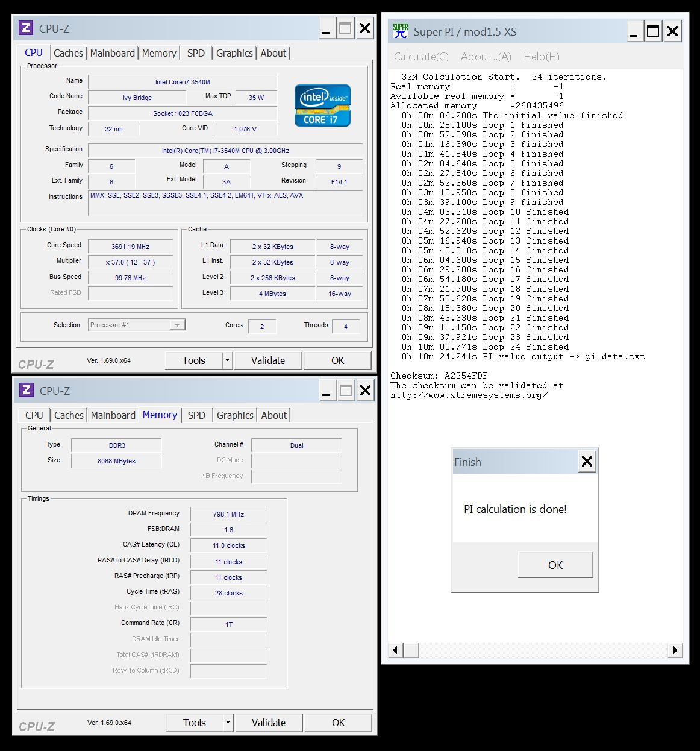
Task: Click the PI value output -> pi_data.txt line
Action: click(523, 356)
